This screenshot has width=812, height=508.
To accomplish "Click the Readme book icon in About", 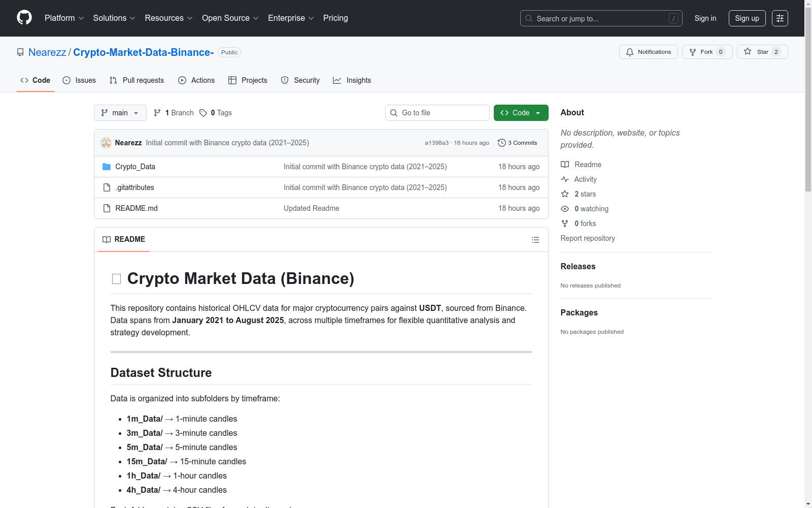I will point(565,165).
